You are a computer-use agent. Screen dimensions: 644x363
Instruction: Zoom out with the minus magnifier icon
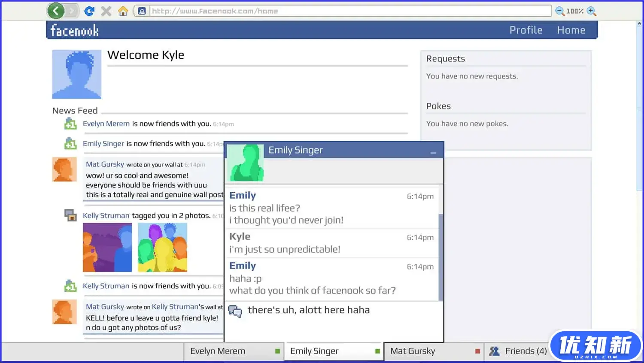(559, 11)
